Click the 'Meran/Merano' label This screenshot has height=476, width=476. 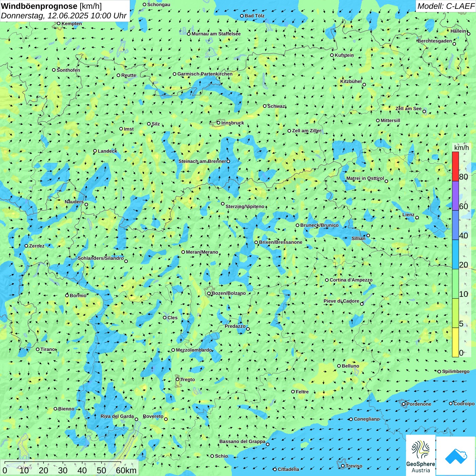(x=202, y=252)
